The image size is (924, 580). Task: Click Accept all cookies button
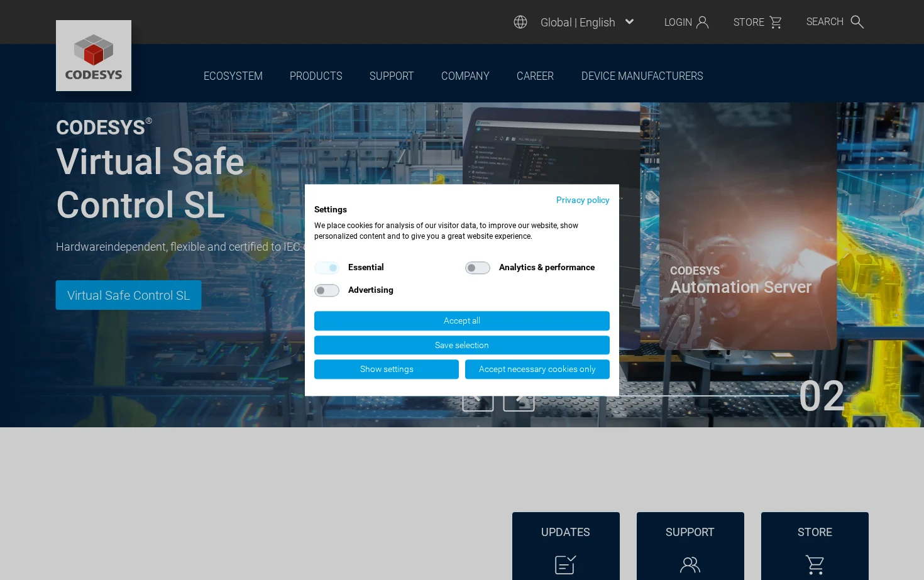[462, 320]
